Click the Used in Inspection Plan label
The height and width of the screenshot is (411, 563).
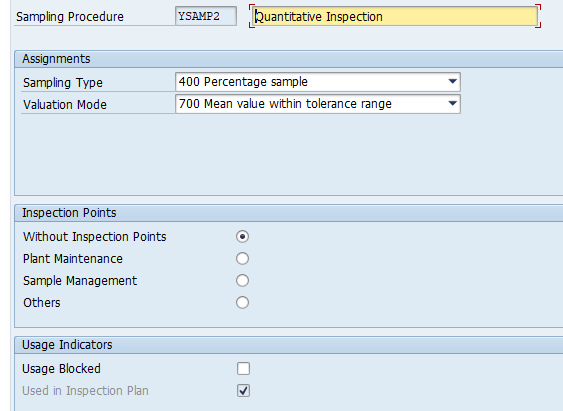(85, 391)
